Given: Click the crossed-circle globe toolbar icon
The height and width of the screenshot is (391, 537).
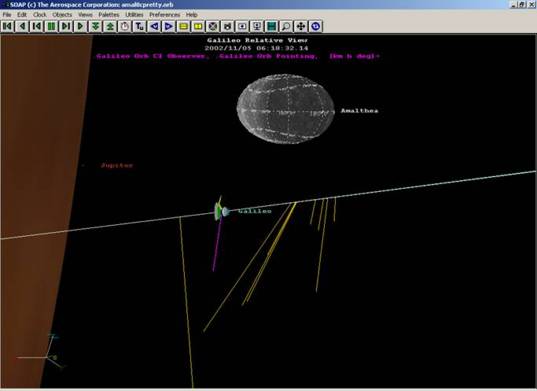Looking at the screenshot, I should click(213, 26).
